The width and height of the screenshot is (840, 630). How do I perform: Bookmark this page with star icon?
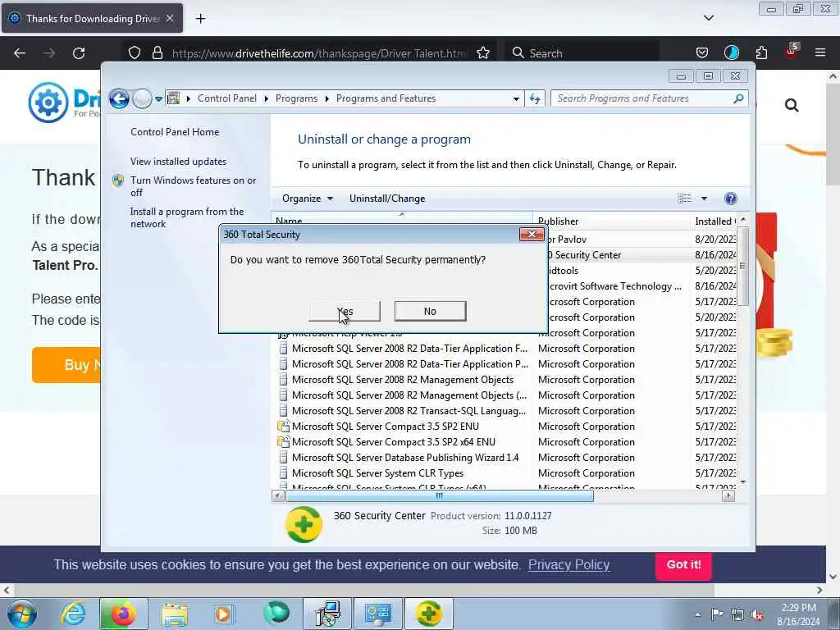[483, 53]
